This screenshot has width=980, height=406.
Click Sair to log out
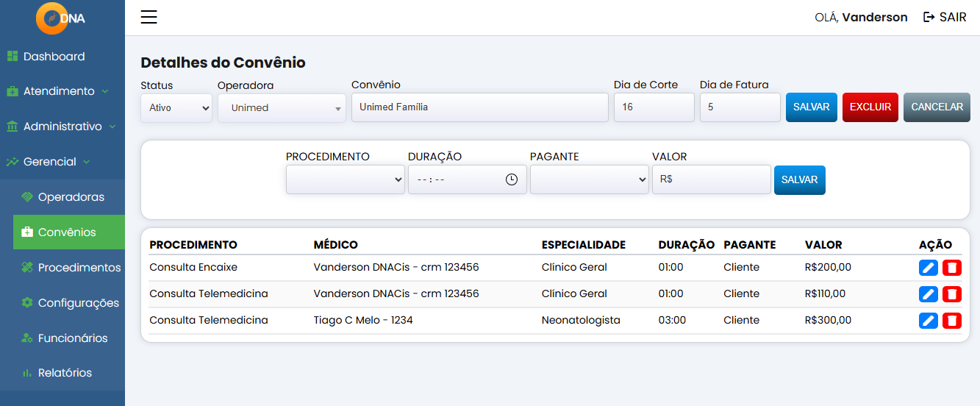945,17
